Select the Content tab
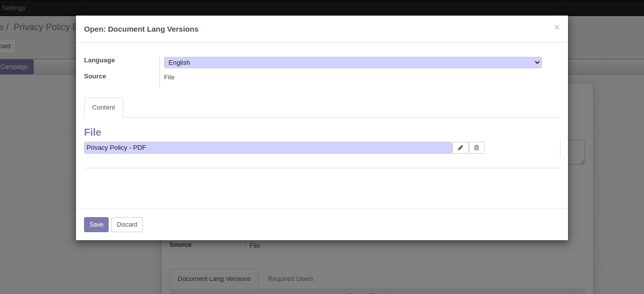This screenshot has width=644, height=294. click(104, 108)
